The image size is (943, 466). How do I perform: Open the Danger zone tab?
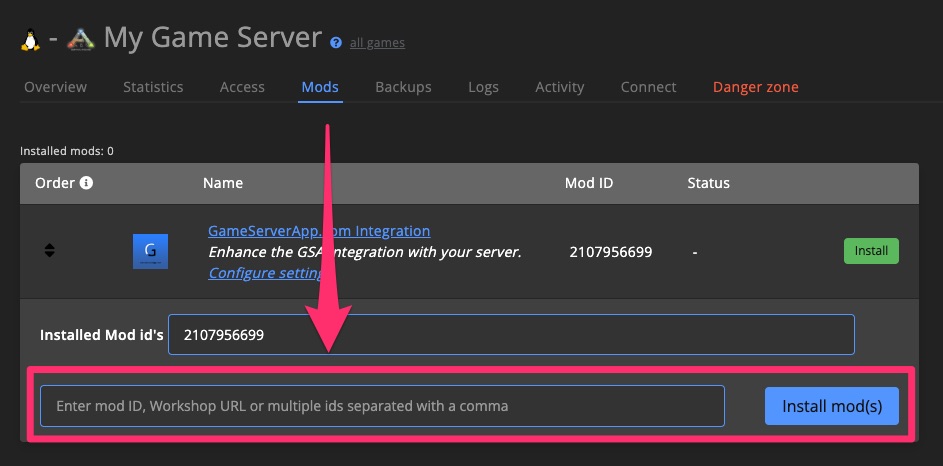pyautogui.click(x=756, y=87)
